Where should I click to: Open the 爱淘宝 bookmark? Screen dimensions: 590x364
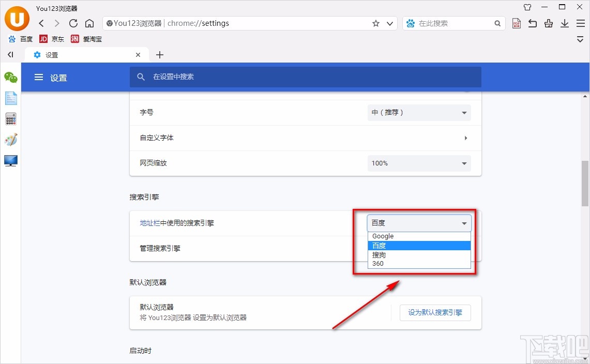86,39
